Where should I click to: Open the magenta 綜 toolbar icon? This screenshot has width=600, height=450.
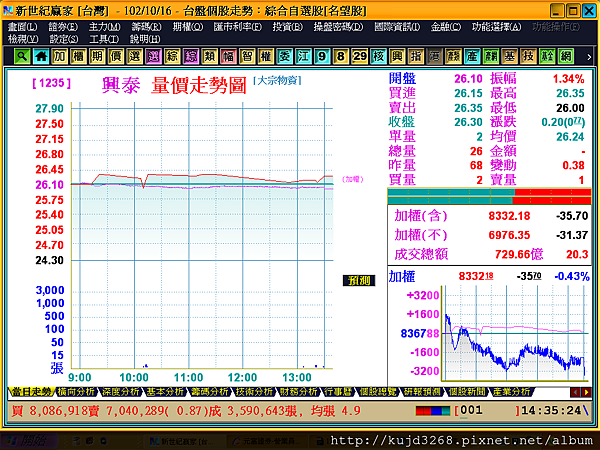(x=191, y=57)
